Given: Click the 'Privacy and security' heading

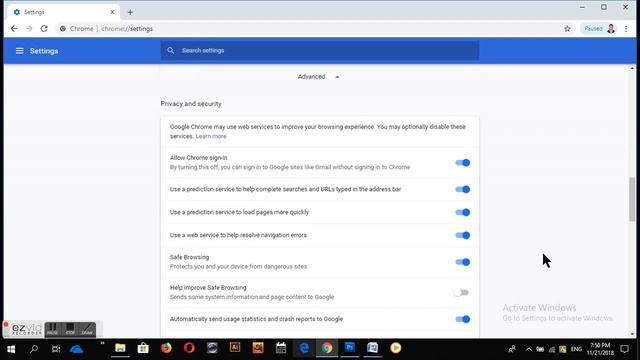Looking at the screenshot, I should tap(191, 104).
